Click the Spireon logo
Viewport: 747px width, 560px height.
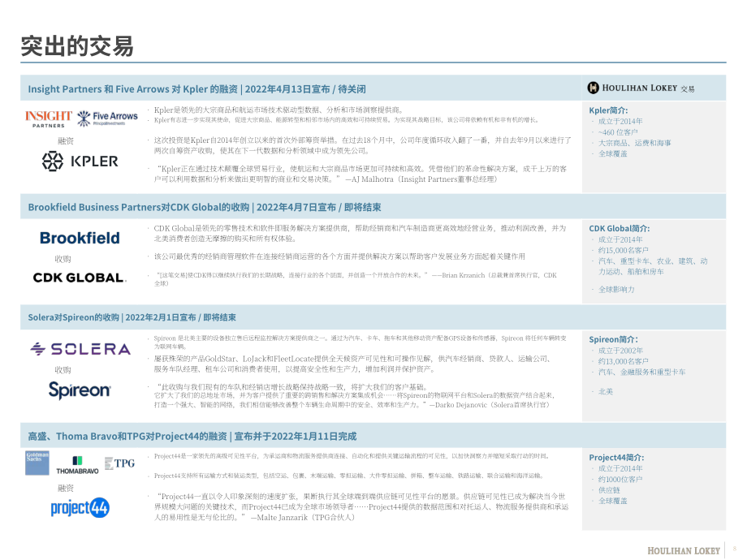click(x=80, y=390)
